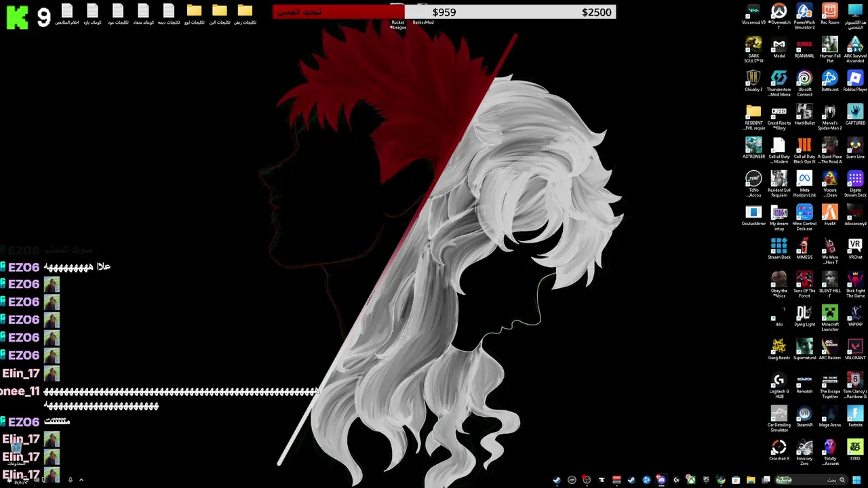
Task: Open the Fortnite desktop icon
Action: pyautogui.click(x=855, y=417)
